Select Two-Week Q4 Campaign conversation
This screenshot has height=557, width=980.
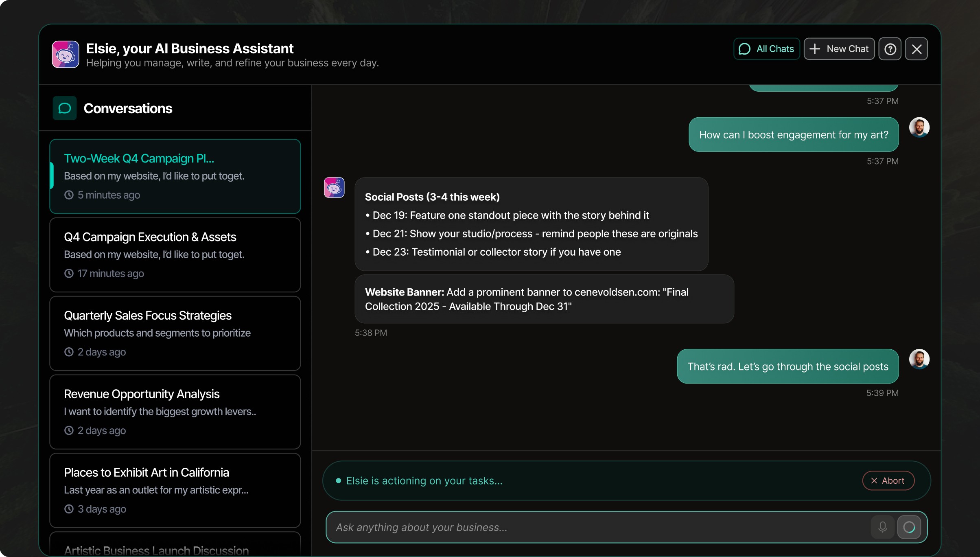(175, 176)
